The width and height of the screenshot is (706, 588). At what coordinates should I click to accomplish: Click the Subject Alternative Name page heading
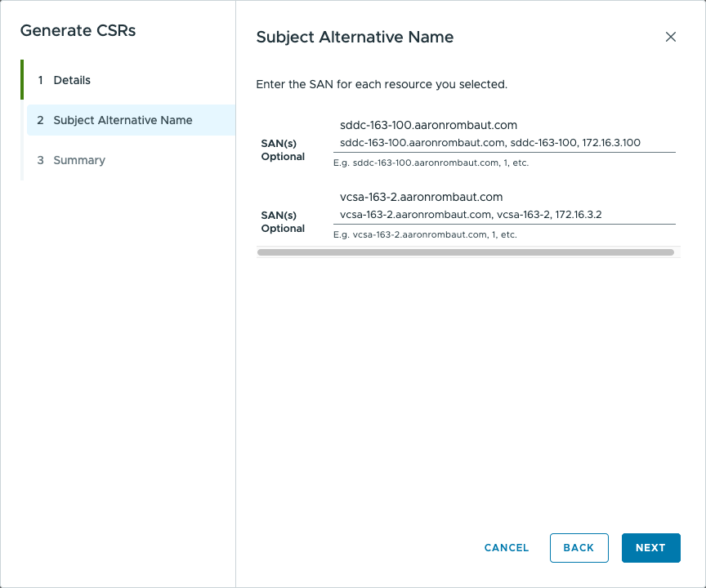(355, 37)
